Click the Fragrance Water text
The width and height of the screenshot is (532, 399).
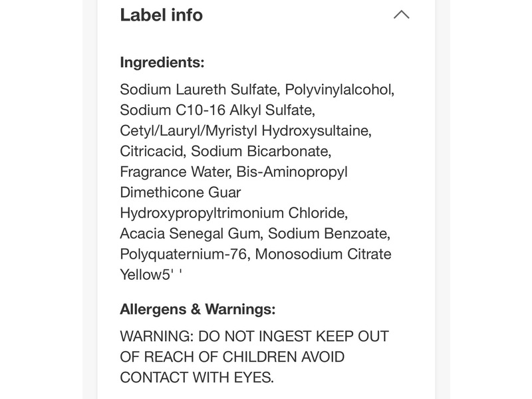(175, 172)
